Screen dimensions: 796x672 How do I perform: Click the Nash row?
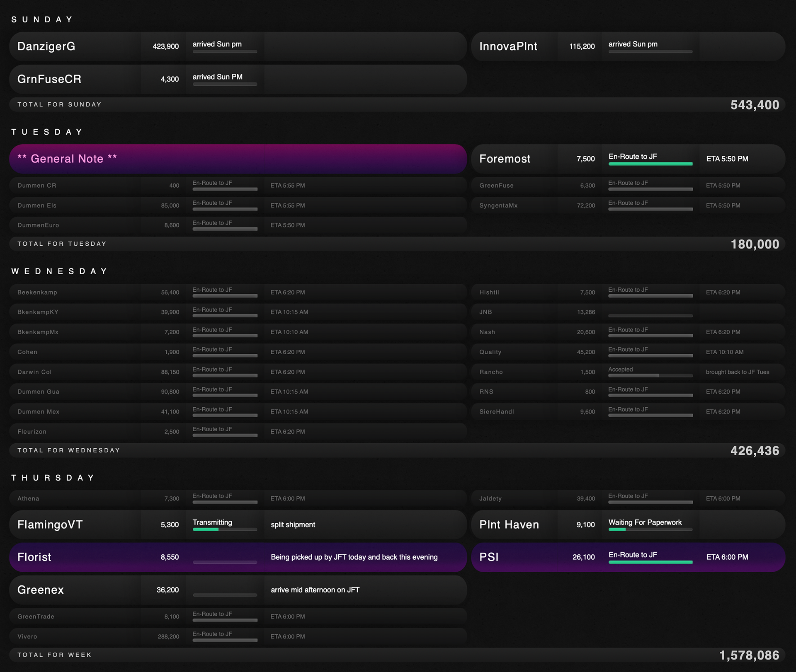click(628, 332)
